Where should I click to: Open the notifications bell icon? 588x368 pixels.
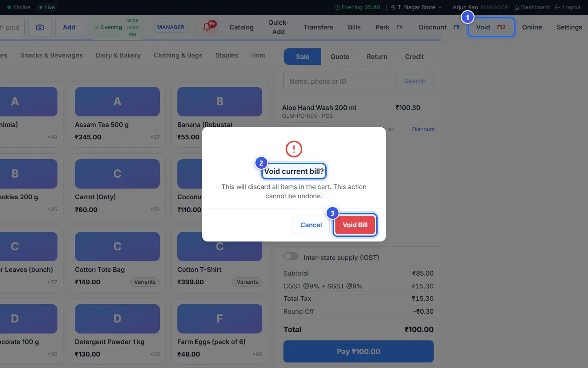[x=207, y=27]
